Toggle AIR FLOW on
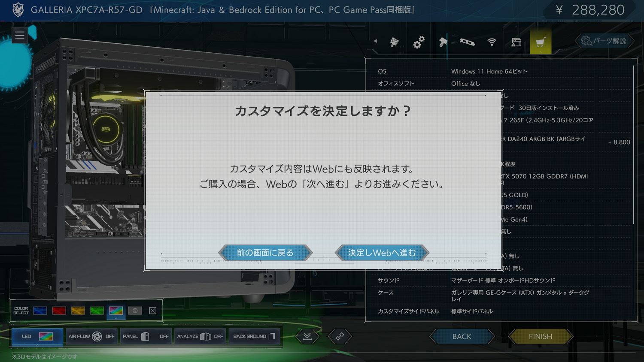Image resolution: width=644 pixels, height=362 pixels. point(91,336)
